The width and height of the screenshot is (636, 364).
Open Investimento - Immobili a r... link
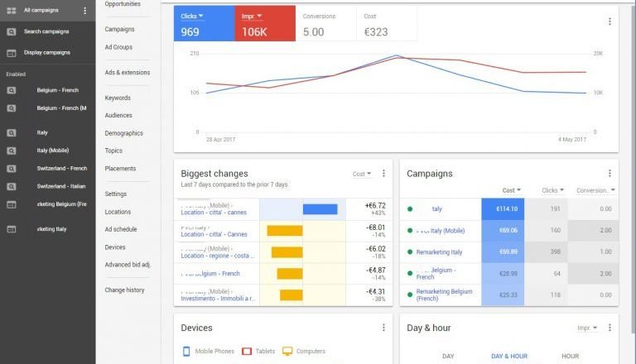click(x=219, y=299)
